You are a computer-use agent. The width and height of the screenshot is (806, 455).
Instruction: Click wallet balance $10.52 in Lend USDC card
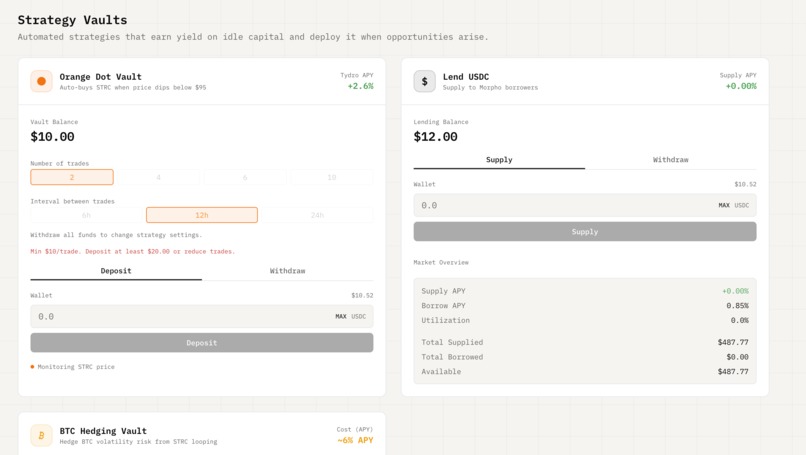[745, 184]
